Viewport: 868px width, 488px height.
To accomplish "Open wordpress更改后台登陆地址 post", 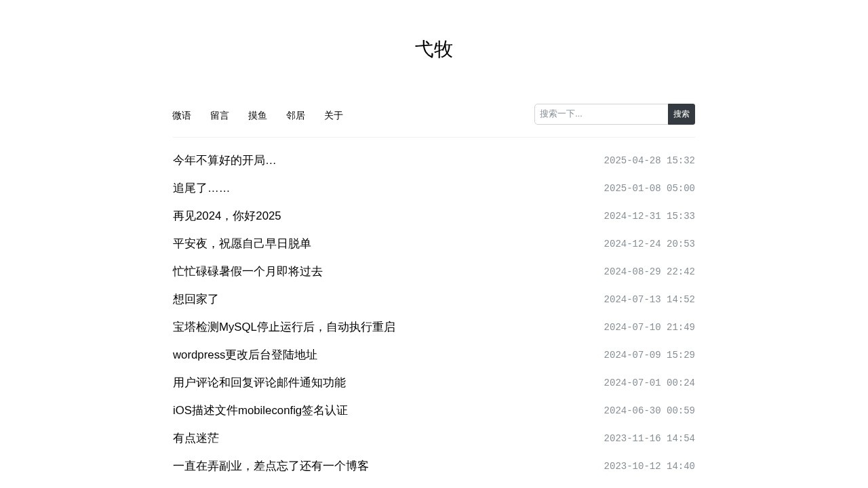I will 245,354.
